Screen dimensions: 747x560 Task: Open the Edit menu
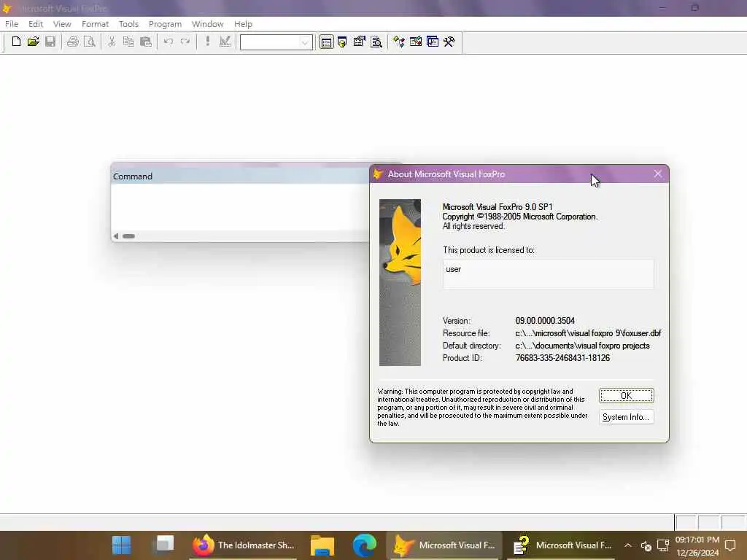[36, 24]
